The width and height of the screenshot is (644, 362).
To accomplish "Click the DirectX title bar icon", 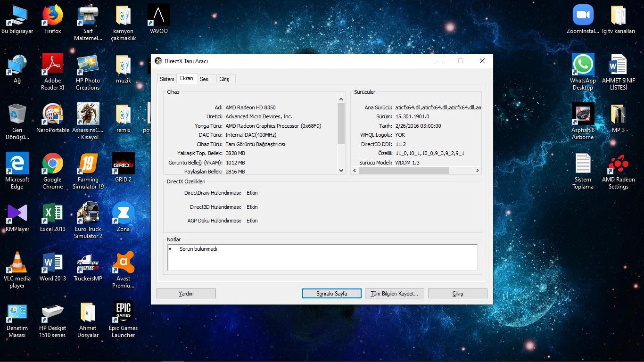I will (158, 61).
